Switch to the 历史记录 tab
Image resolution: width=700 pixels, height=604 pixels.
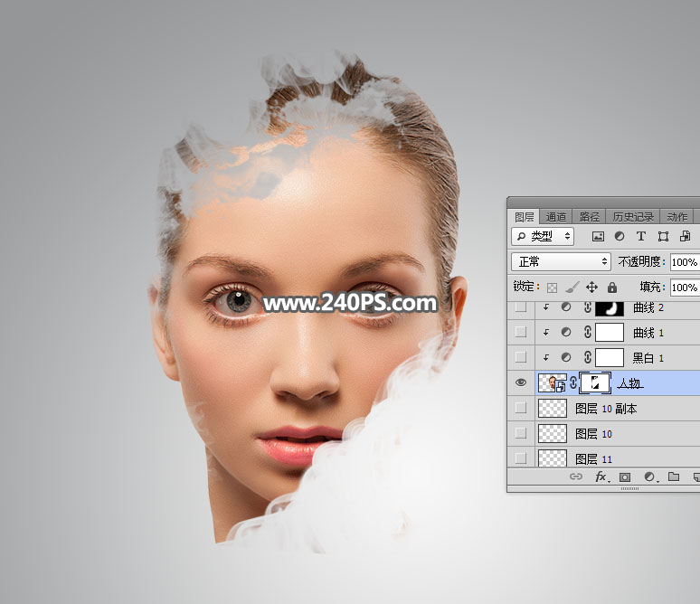point(632,217)
